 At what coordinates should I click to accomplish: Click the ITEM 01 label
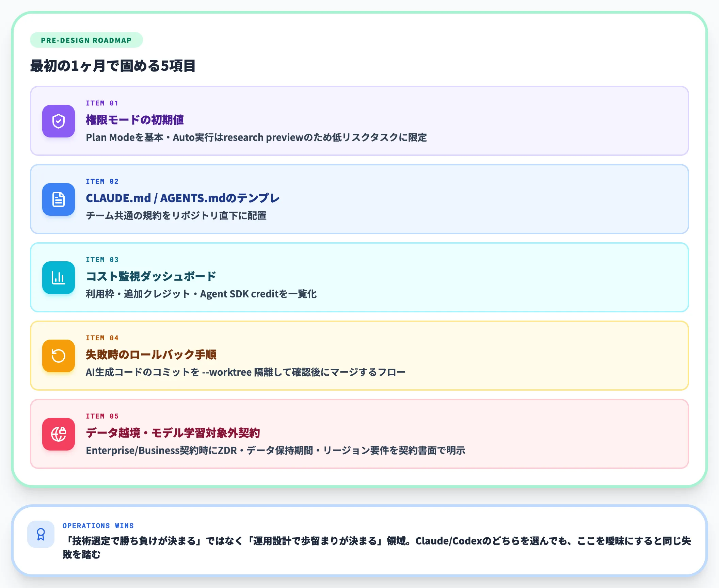click(102, 103)
